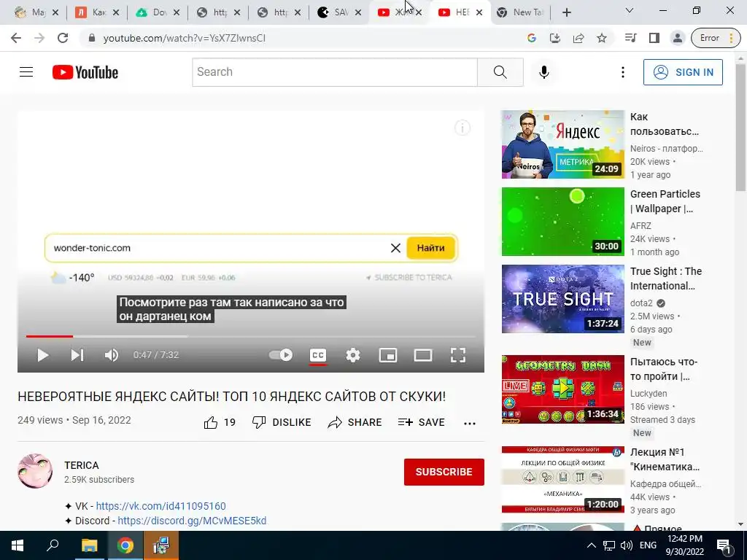The height and width of the screenshot is (560, 747).
Task: Click Google icon in address bar
Action: 532,38
